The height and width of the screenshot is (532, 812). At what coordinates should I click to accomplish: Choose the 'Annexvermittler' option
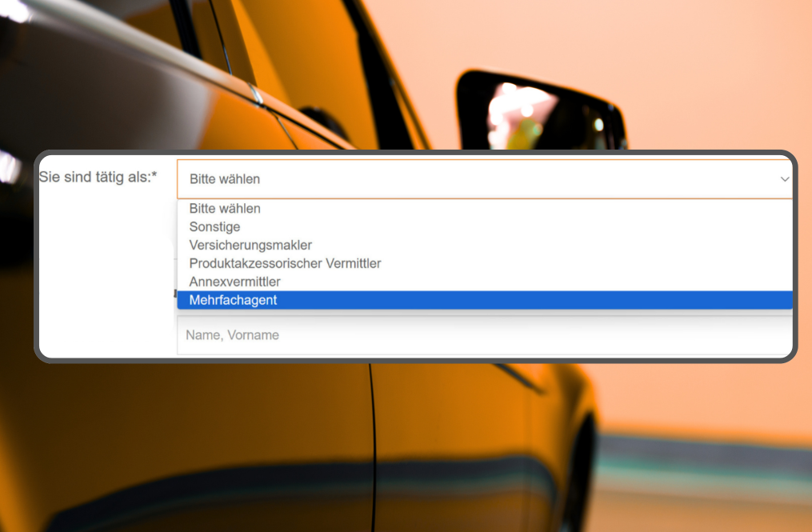[x=234, y=282]
